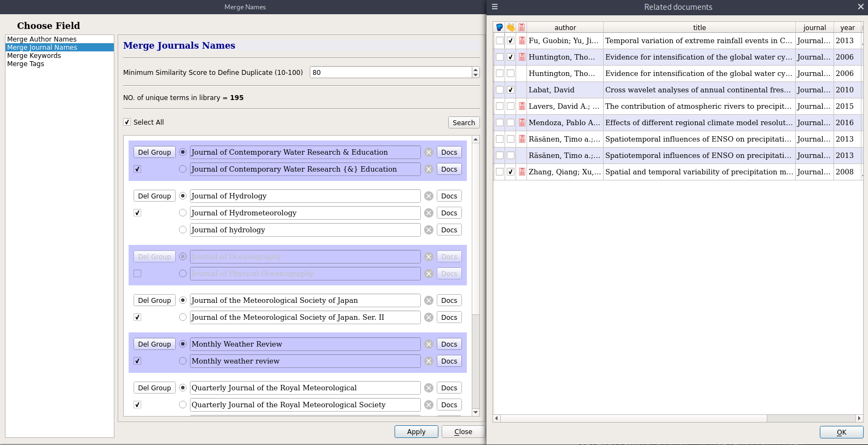The width and height of the screenshot is (868, 445).
Task: Check clapping-hands checkbox in 'Mendoza, Pablo A' row
Action: point(511,122)
